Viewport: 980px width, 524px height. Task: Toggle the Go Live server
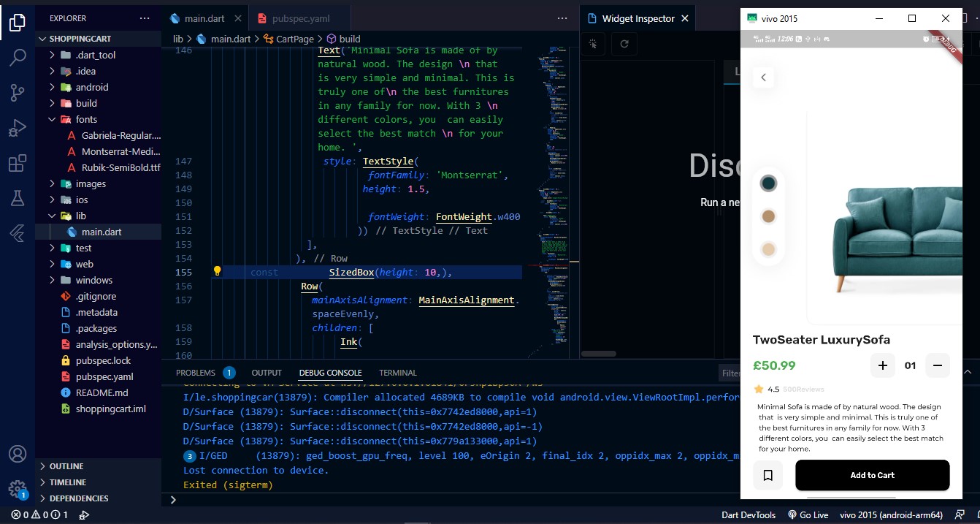pos(808,514)
